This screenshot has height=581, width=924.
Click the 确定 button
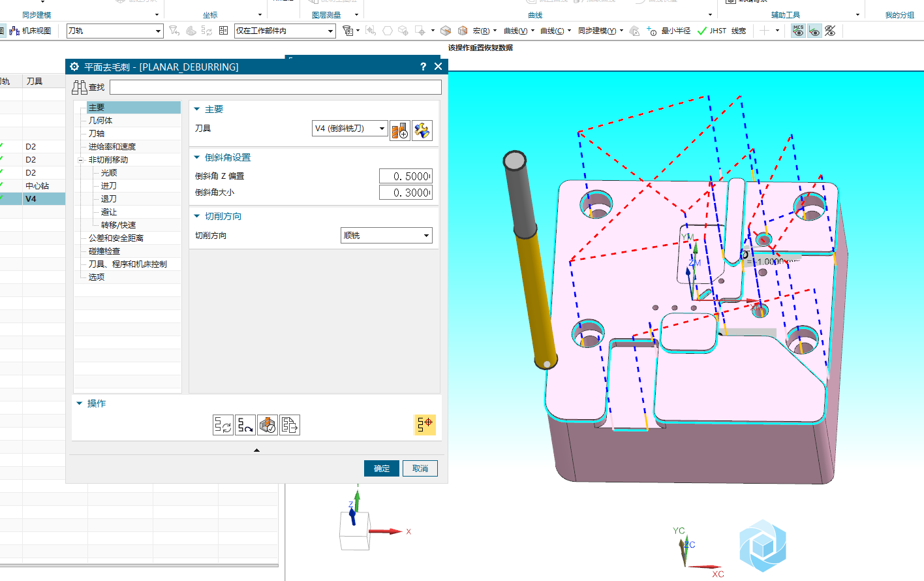tap(382, 469)
